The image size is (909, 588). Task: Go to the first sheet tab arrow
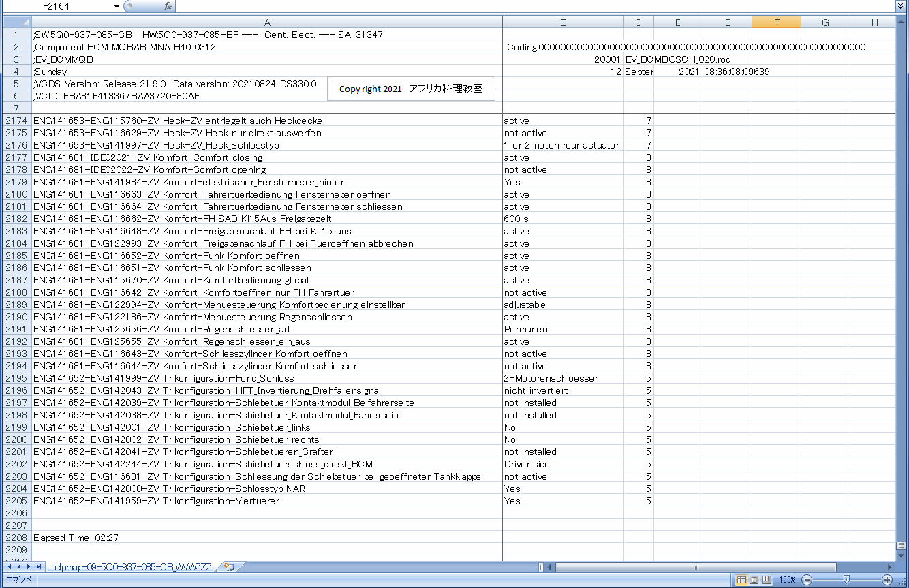pyautogui.click(x=9, y=567)
